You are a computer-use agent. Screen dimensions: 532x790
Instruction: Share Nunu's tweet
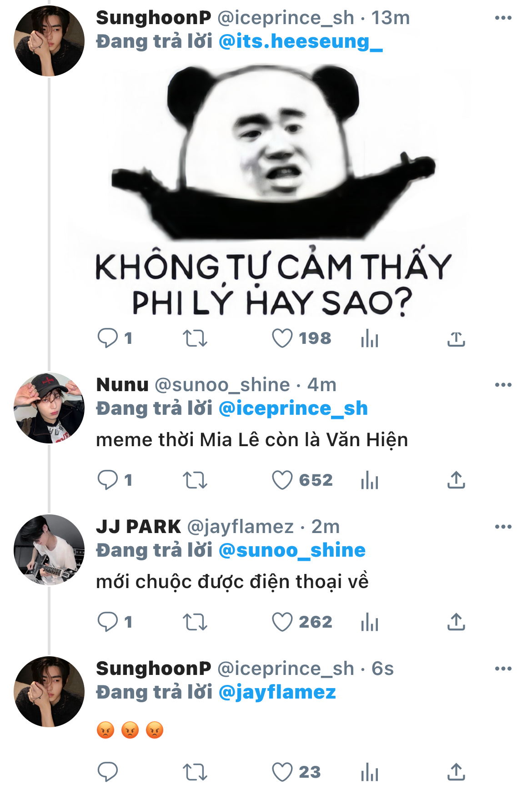pyautogui.click(x=456, y=480)
